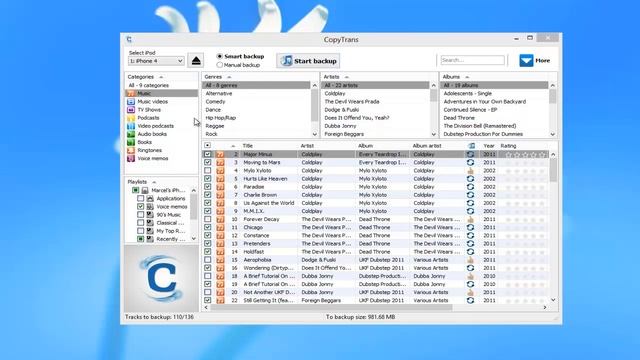Viewport: 640px width, 360px height.
Task: Select the Audio books category icon
Action: tap(131, 134)
